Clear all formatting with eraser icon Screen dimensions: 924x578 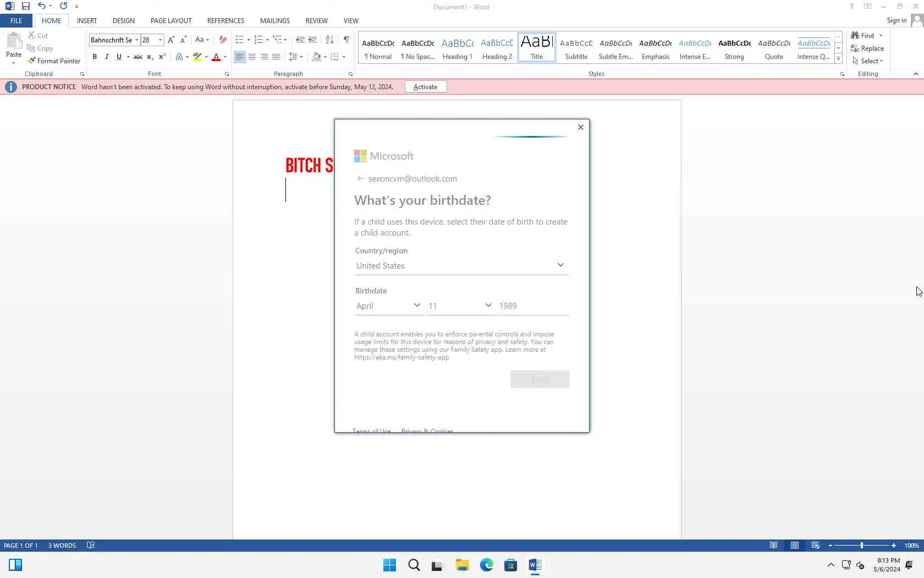pyautogui.click(x=223, y=40)
